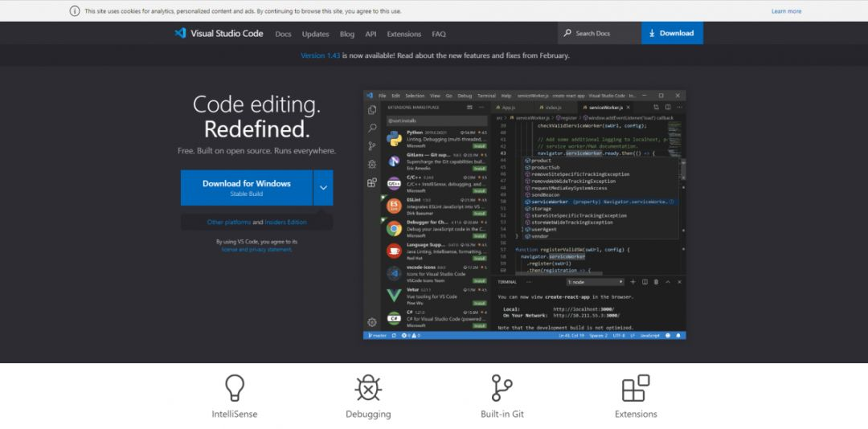
Task: Click the ESLint extension icon in the hero screenshot
Action: click(394, 206)
